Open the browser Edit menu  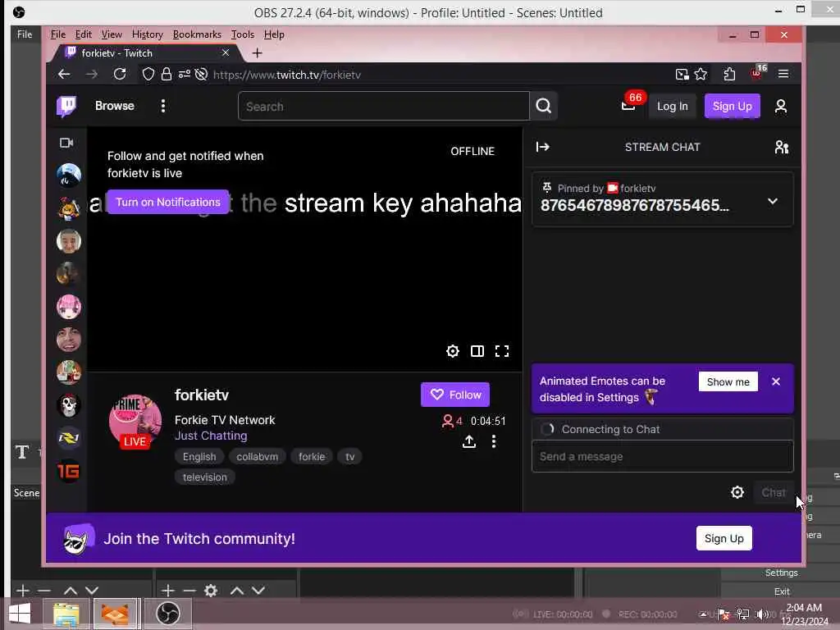pyautogui.click(x=83, y=34)
